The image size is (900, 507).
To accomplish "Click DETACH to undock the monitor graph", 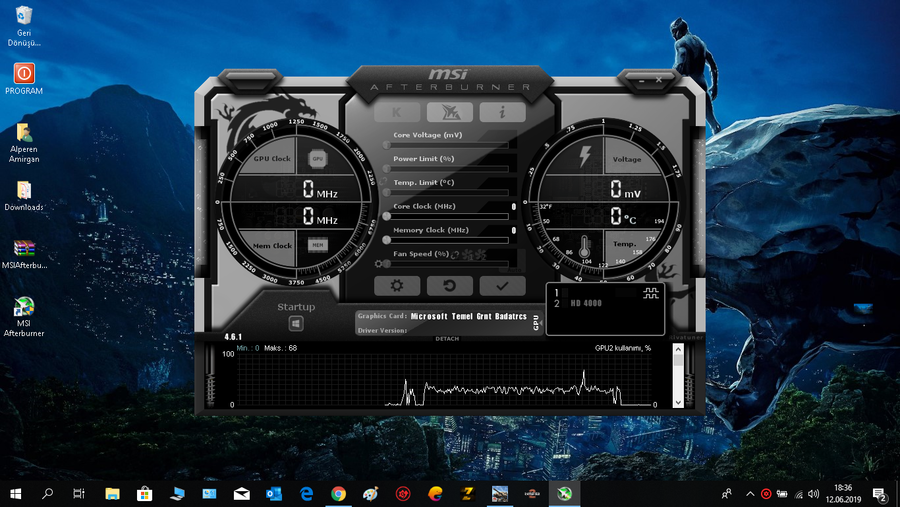I will point(447,339).
